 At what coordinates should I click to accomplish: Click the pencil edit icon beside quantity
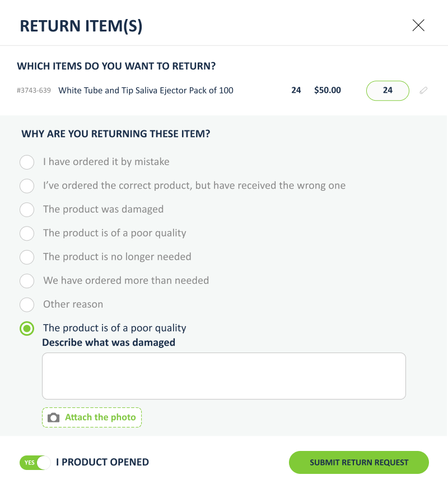[x=423, y=91]
